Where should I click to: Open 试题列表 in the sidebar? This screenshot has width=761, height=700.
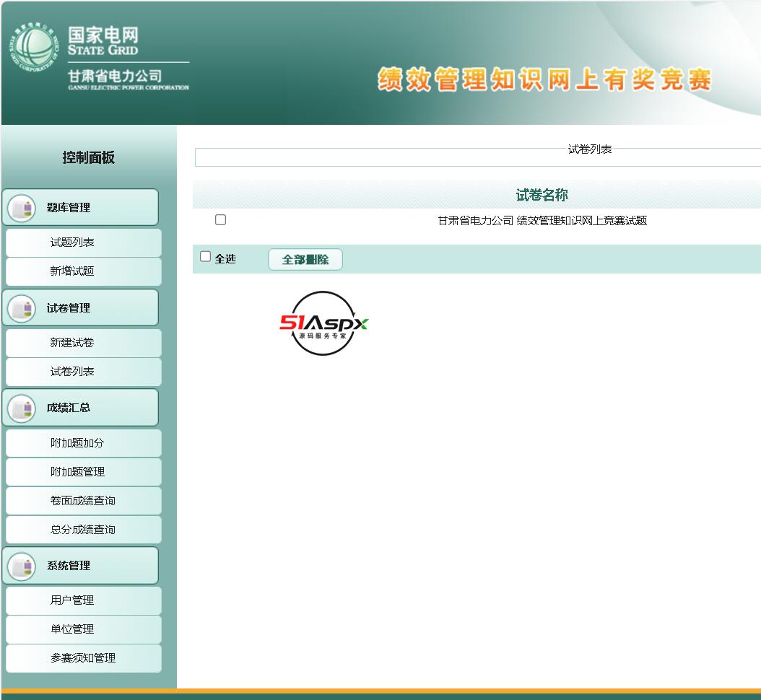pos(72,242)
